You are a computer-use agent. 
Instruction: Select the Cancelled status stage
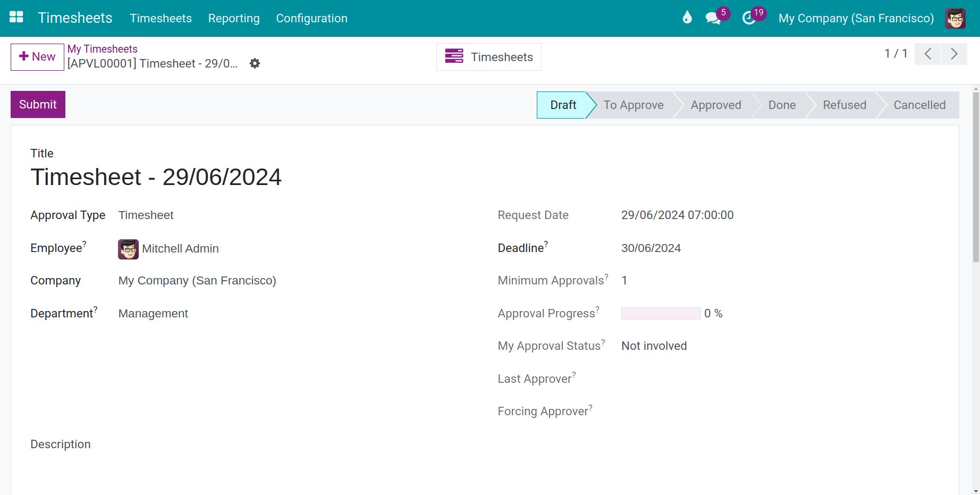click(x=919, y=105)
